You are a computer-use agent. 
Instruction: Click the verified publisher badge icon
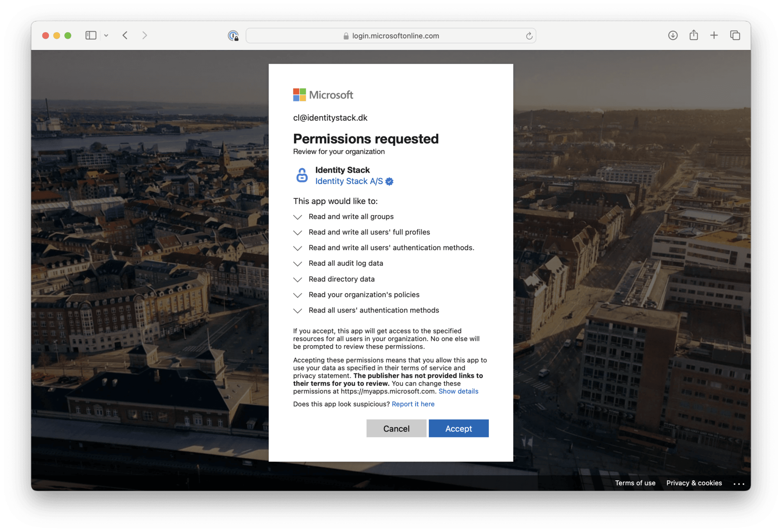[389, 182]
